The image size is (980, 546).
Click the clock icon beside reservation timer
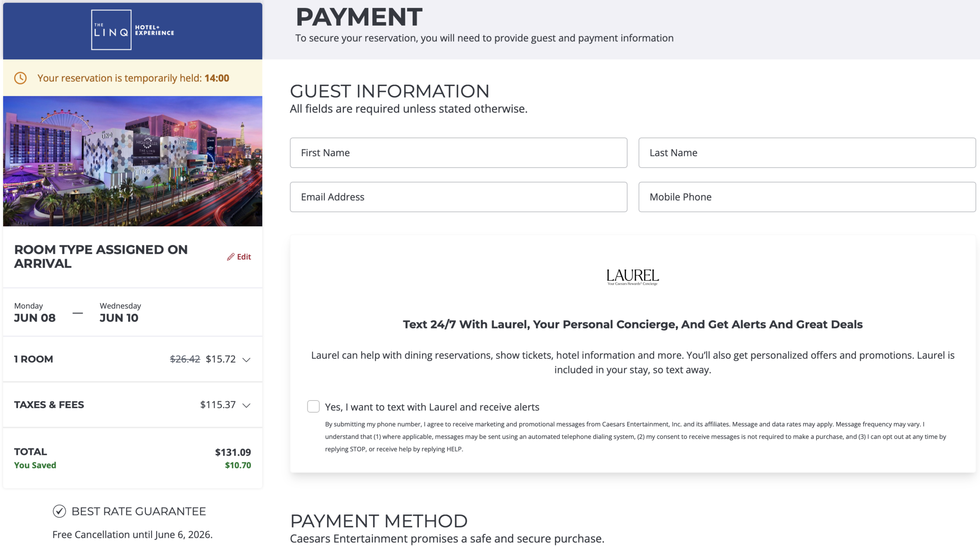20,78
